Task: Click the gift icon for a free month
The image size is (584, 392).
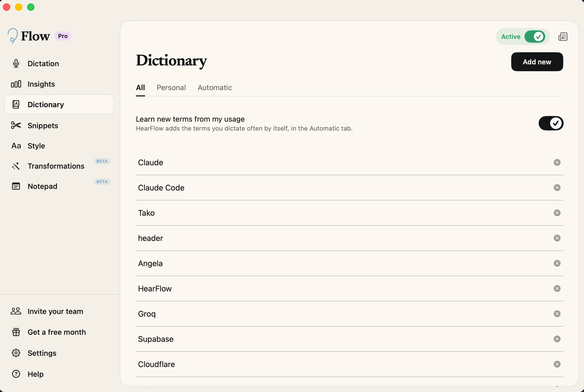Action: coord(16,332)
